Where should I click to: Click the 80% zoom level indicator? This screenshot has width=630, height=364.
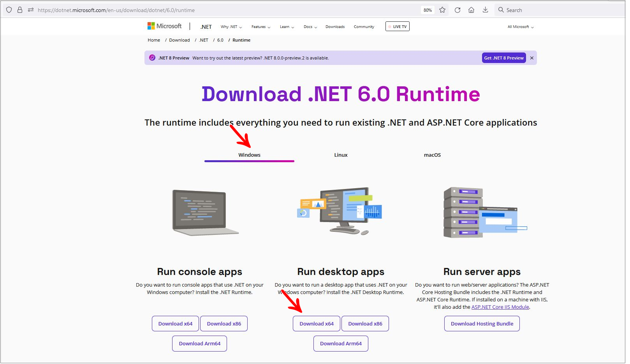(x=428, y=10)
